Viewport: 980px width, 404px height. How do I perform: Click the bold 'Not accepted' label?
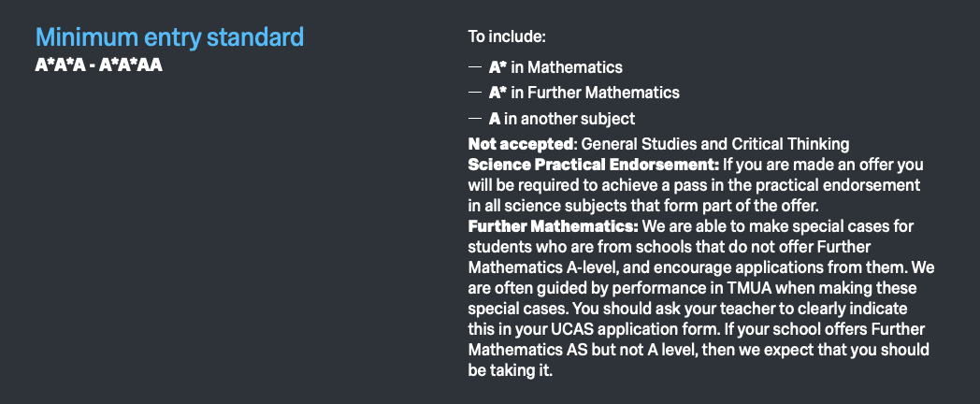(x=521, y=144)
